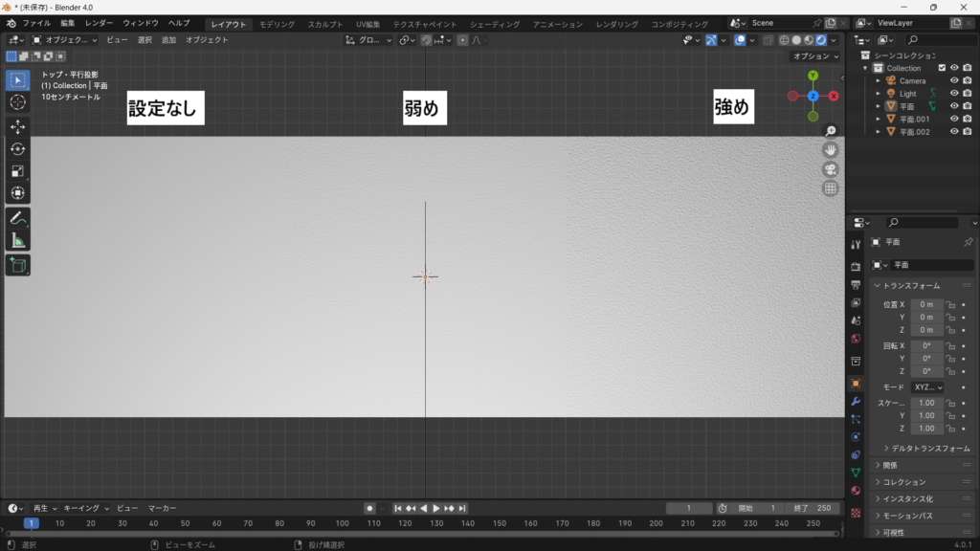Screen dimensions: 980x551
Task: Select the Add Cube tool
Action: tap(17, 265)
